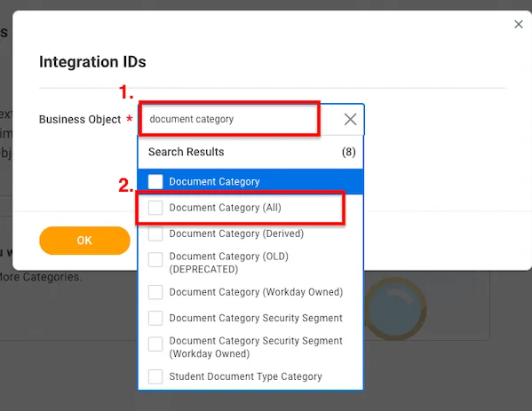
Task: Click the Search Results header
Action: [x=187, y=152]
